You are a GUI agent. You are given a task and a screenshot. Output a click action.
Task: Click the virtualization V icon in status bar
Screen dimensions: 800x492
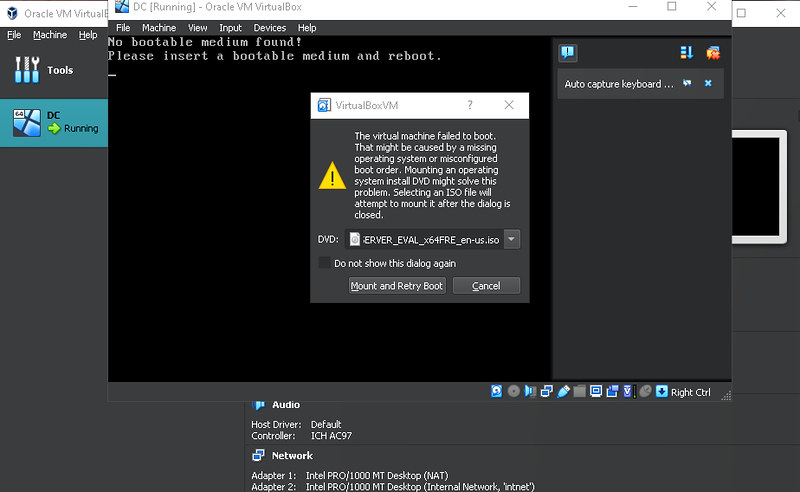[629, 391]
